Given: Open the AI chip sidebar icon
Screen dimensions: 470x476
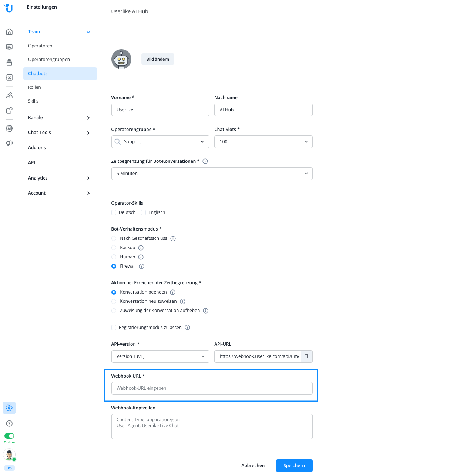Looking at the screenshot, I should [9, 128].
